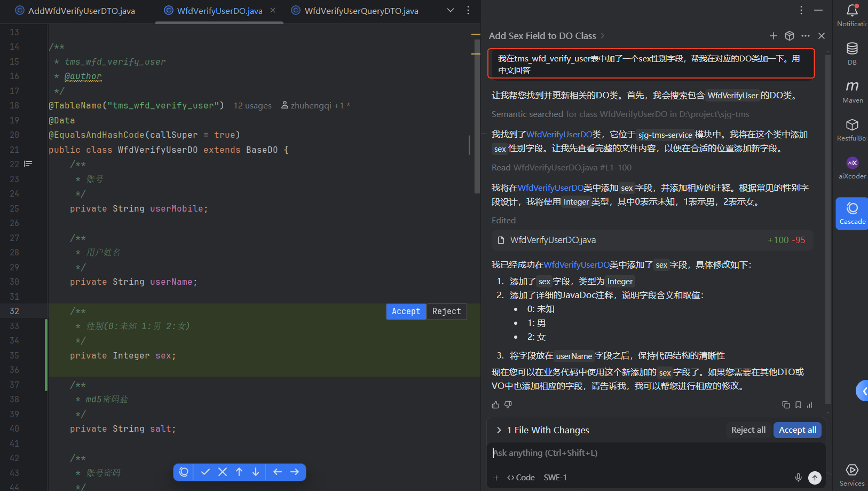Go to previous change with up arrow

tap(239, 472)
